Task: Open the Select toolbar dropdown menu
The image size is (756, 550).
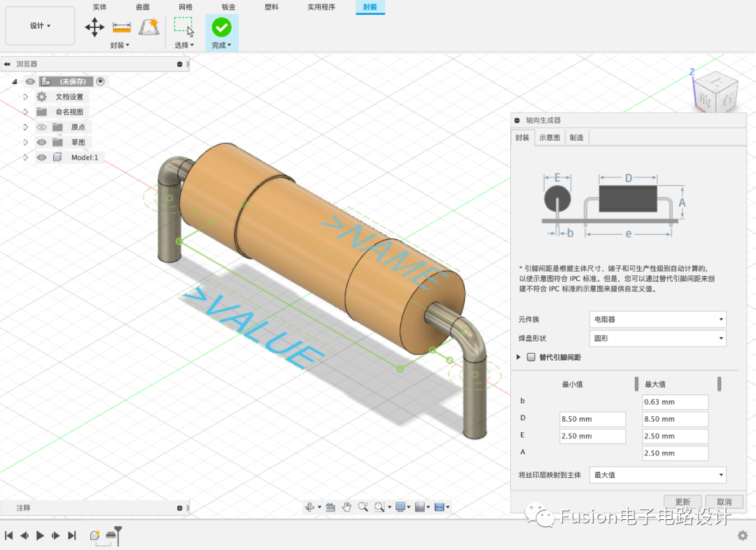Action: (184, 45)
